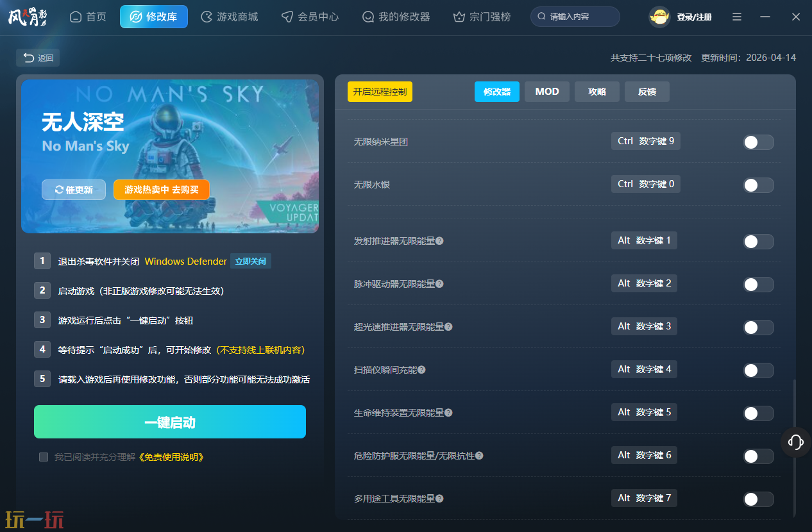Open the 宗门强榜 ranking tab
Screen dimensions: 812x532
pyautogui.click(x=482, y=17)
